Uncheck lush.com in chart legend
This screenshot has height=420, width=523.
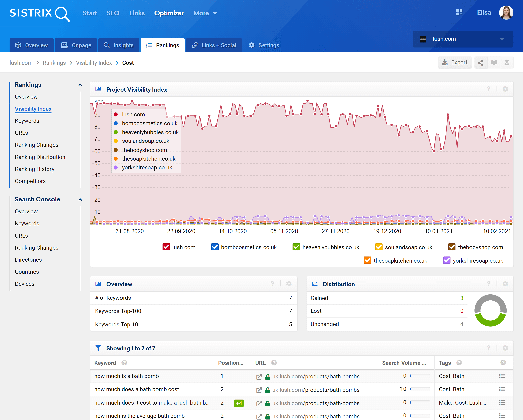pyautogui.click(x=166, y=247)
